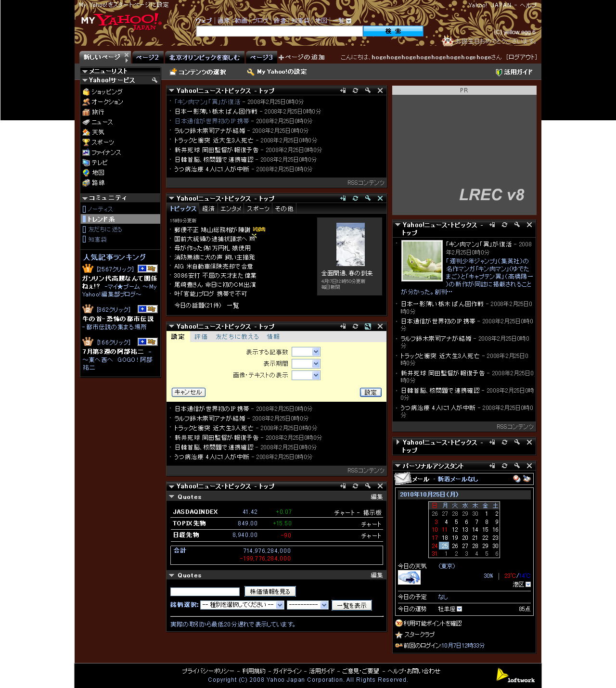Click the スポーツ trophy icon

click(86, 142)
